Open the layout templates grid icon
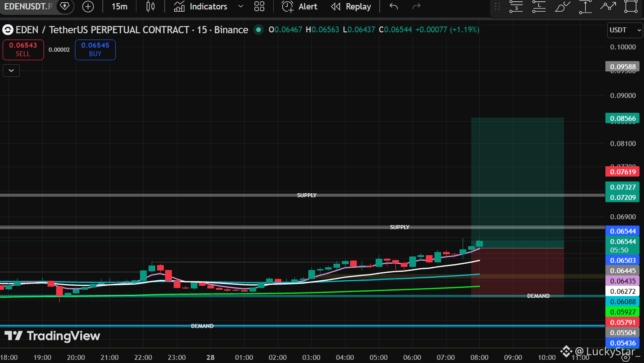Viewport: 644px width, 363px height. coord(259,6)
